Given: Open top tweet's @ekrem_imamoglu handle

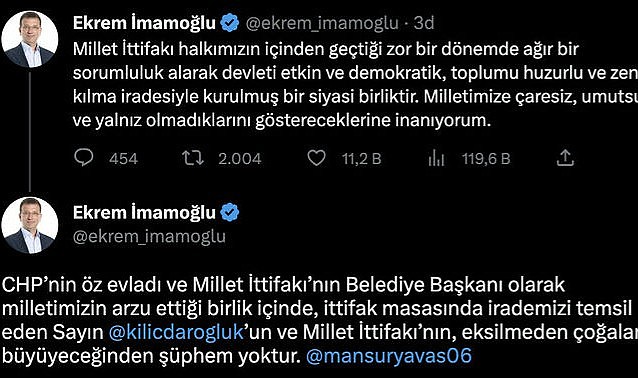Looking at the screenshot, I should 322,23.
